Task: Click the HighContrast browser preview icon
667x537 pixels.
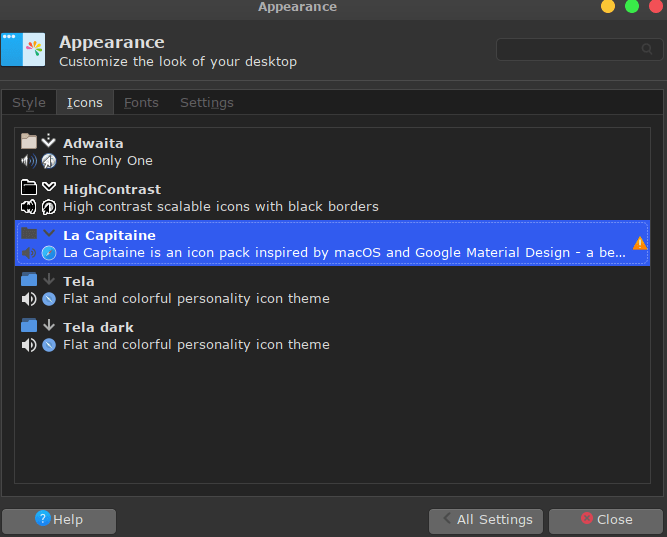Action: point(49,207)
